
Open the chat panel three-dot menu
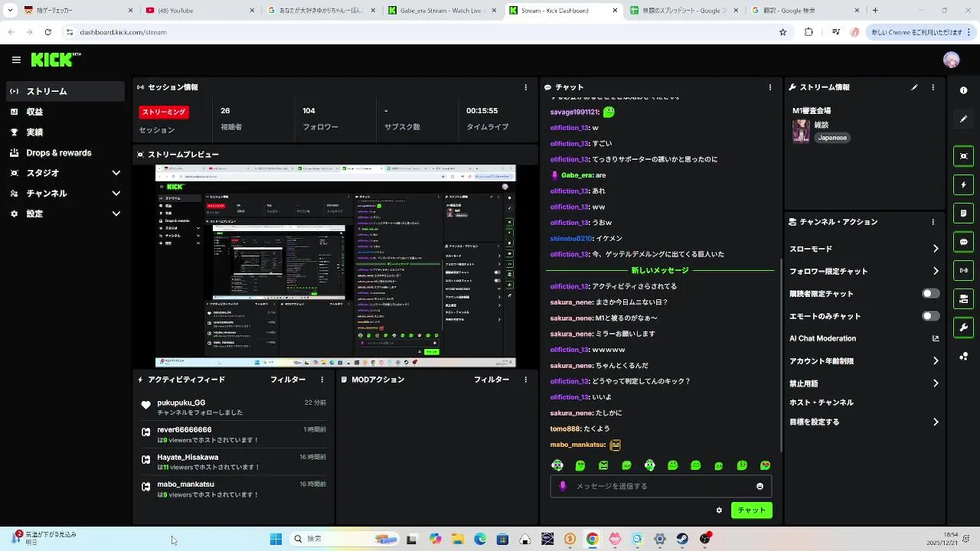[769, 87]
